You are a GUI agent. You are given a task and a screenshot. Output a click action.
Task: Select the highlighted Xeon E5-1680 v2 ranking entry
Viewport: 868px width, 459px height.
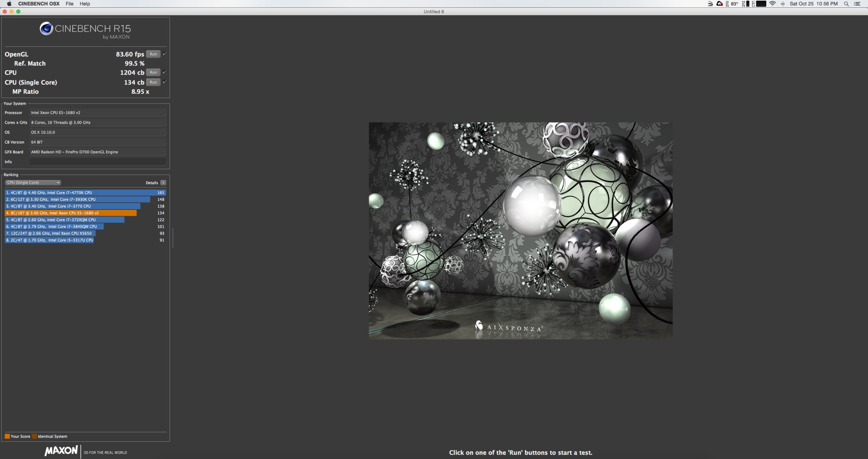click(x=85, y=213)
